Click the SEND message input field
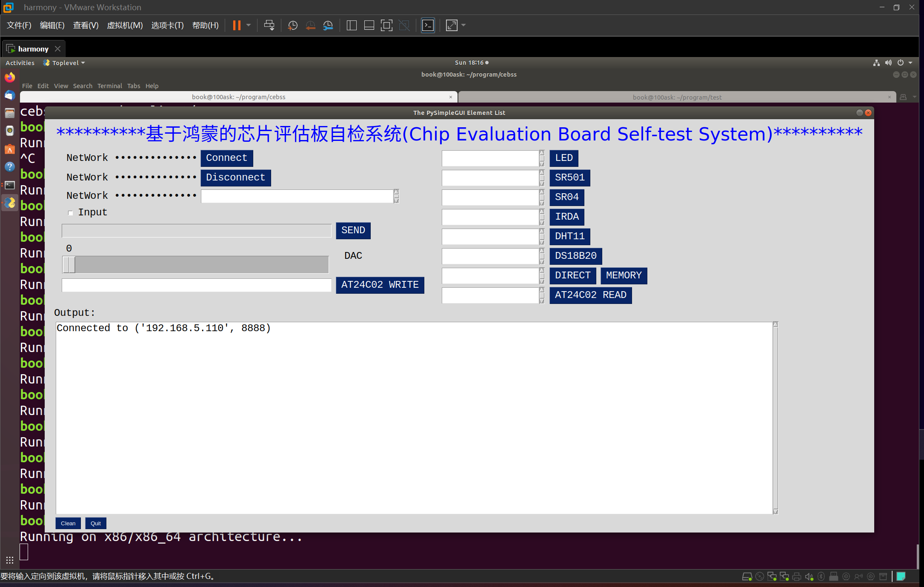This screenshot has height=587, width=924. click(x=196, y=231)
